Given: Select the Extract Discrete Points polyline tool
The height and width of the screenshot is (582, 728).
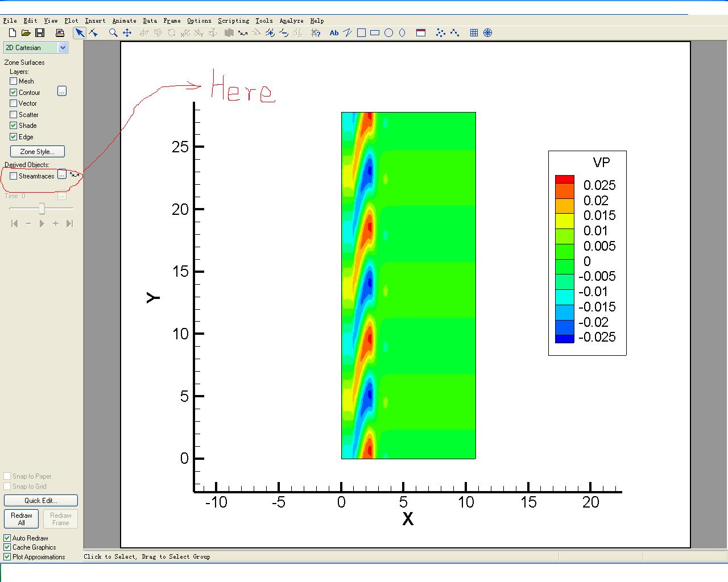Looking at the screenshot, I should click(x=454, y=32).
